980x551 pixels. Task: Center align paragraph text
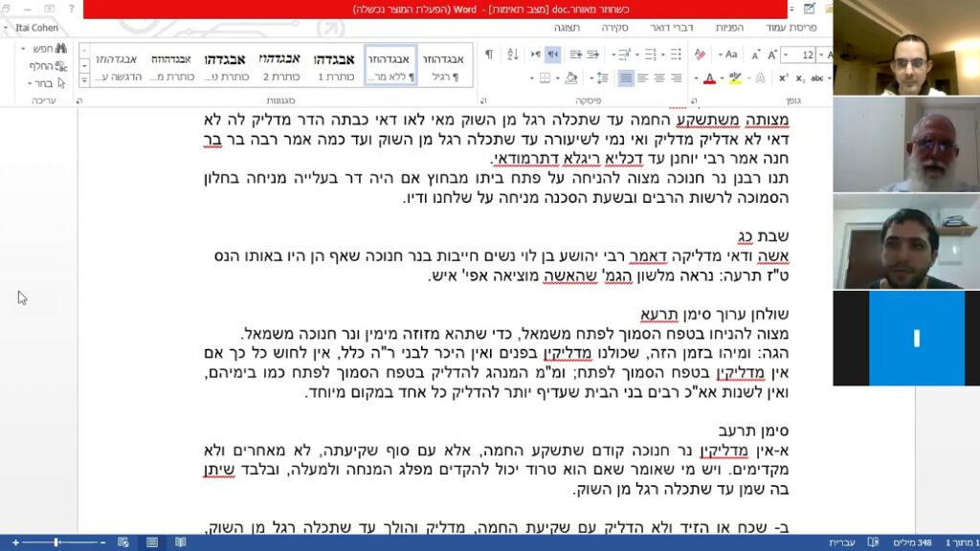[659, 78]
